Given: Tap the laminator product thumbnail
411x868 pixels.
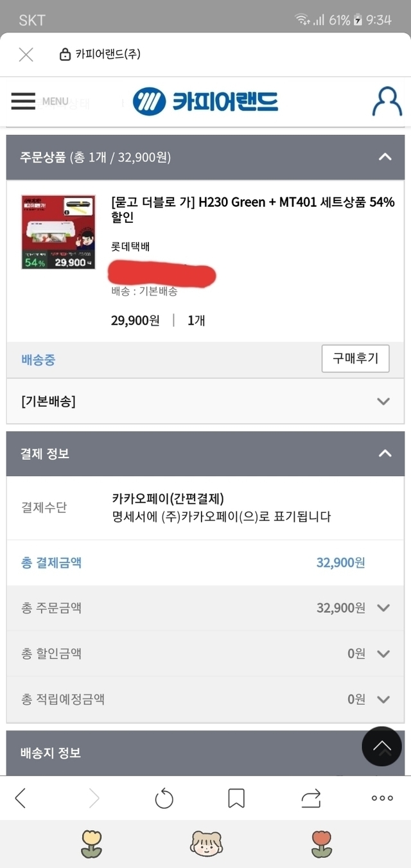Looking at the screenshot, I should pyautogui.click(x=58, y=232).
